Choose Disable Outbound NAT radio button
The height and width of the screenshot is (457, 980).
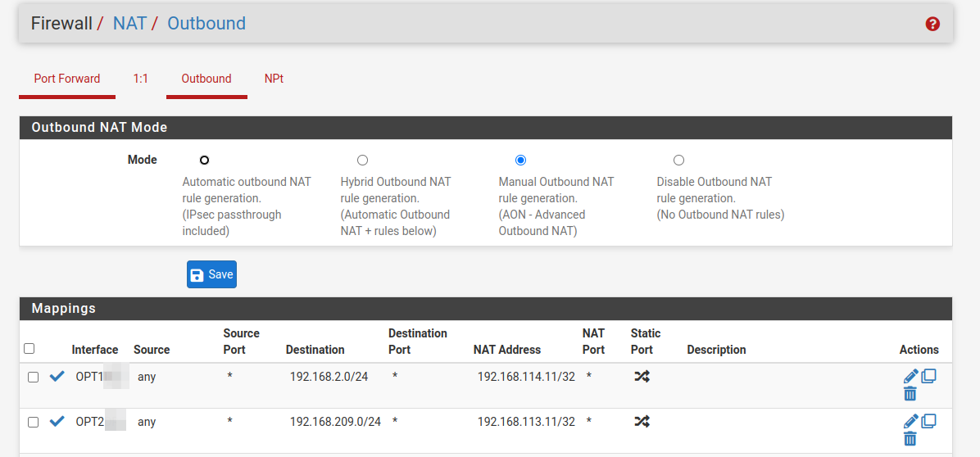coord(678,161)
